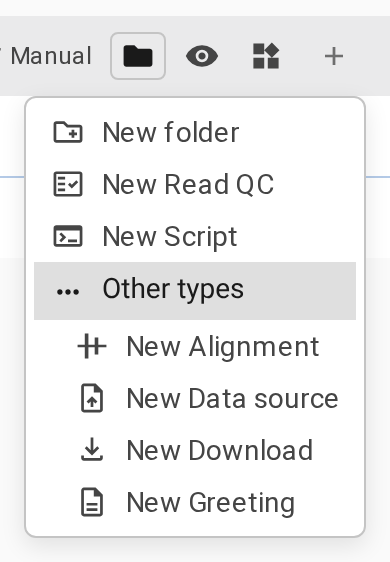Select the Manual label in toolbar
The image size is (390, 562).
(51, 56)
